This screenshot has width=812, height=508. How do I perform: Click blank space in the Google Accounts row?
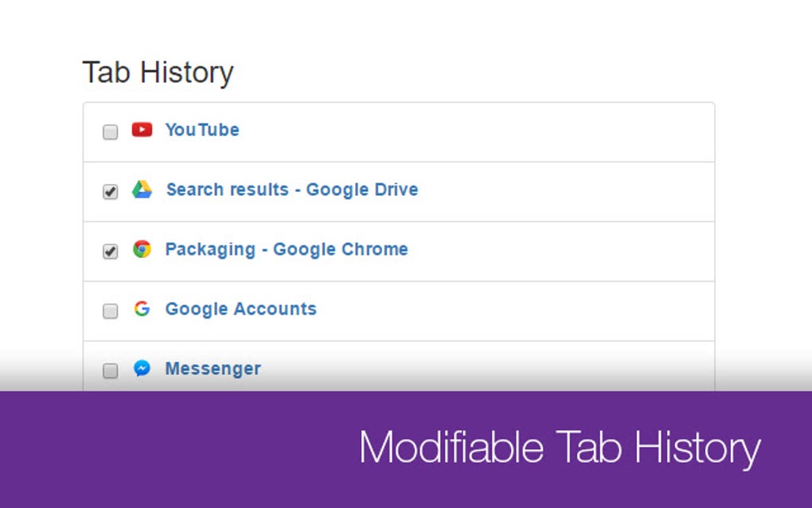(x=517, y=311)
